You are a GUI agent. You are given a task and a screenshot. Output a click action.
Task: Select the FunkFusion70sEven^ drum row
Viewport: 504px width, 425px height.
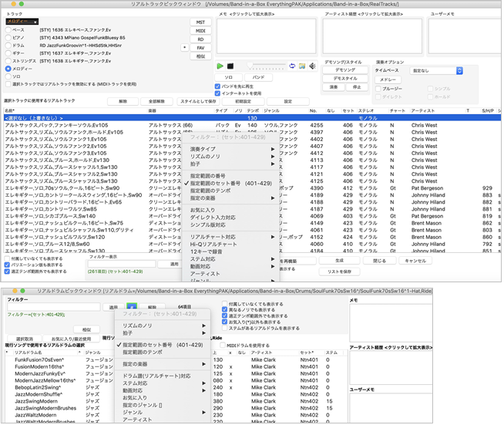coord(175,359)
